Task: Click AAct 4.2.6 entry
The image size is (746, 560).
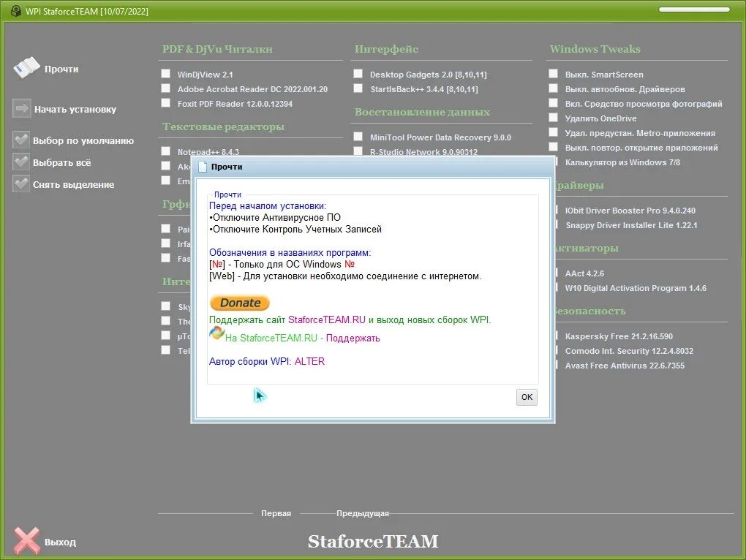Action: click(x=584, y=274)
